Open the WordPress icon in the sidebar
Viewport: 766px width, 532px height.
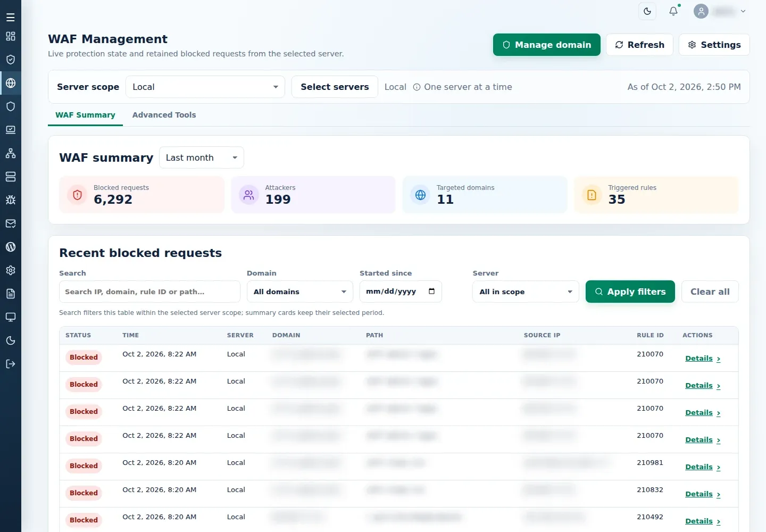point(11,247)
